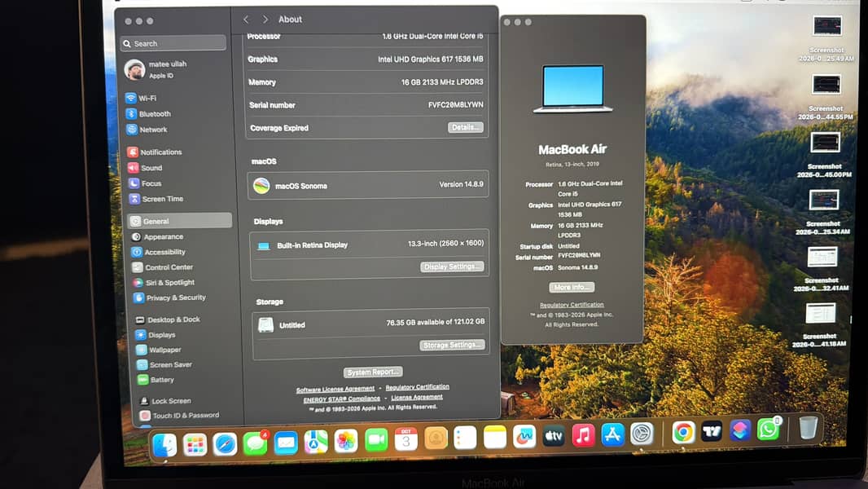Launch Freeform from the Dock
This screenshot has height=489, width=868.
[x=524, y=437]
